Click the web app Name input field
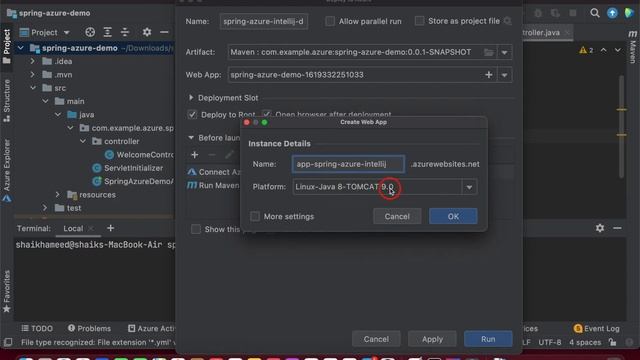Viewport: 640px width, 360px height. pos(348,164)
